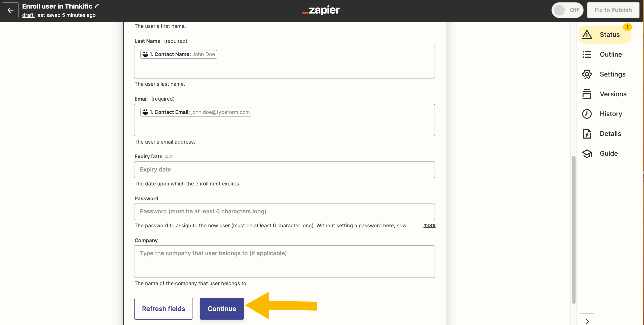Viewport: 644px width, 325px height.
Task: Click the back arrow icon
Action: tap(11, 10)
